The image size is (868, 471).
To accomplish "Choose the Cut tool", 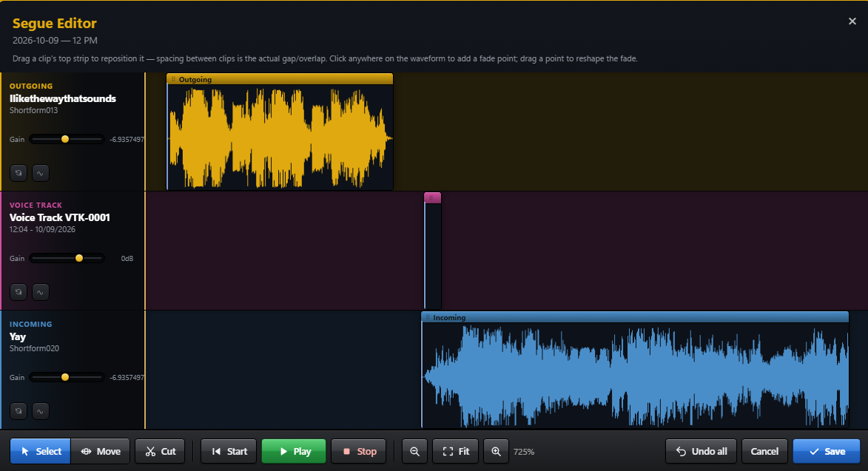I will pos(160,451).
